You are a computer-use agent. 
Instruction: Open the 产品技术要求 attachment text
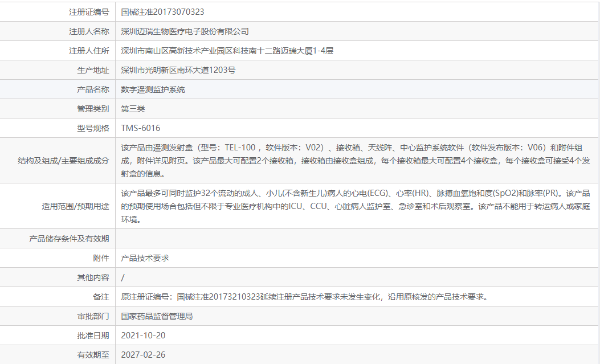(x=145, y=258)
